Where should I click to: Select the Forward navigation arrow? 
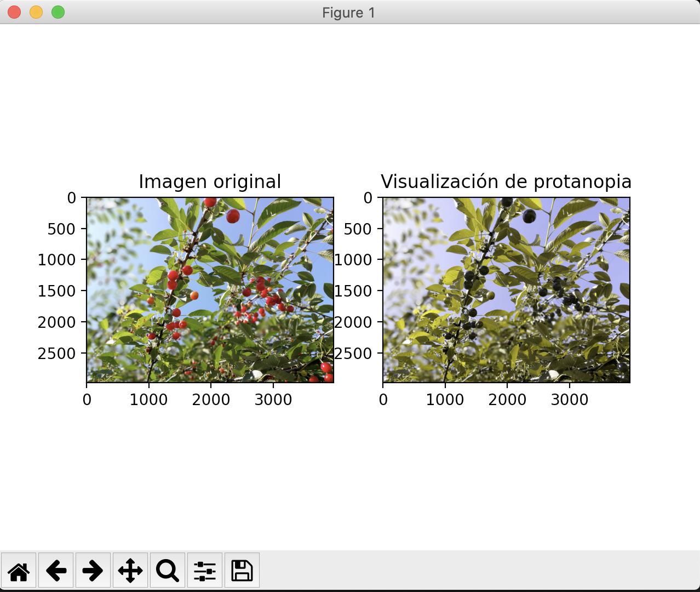click(x=94, y=570)
